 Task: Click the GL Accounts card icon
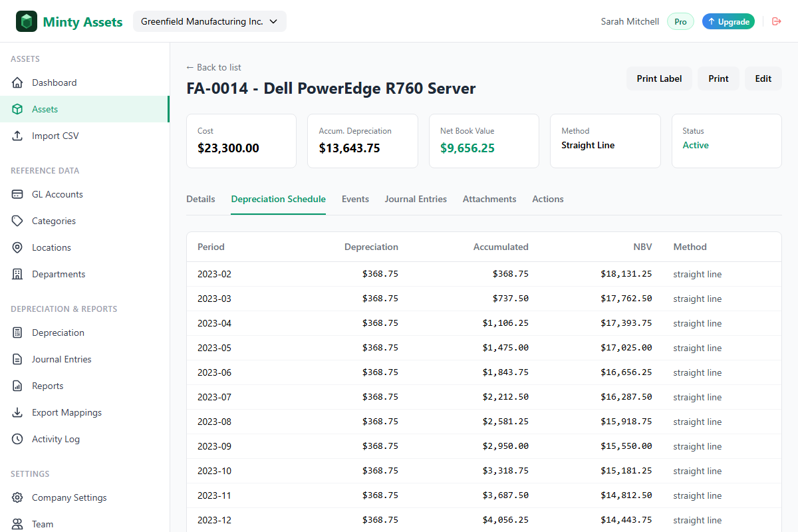tap(18, 194)
